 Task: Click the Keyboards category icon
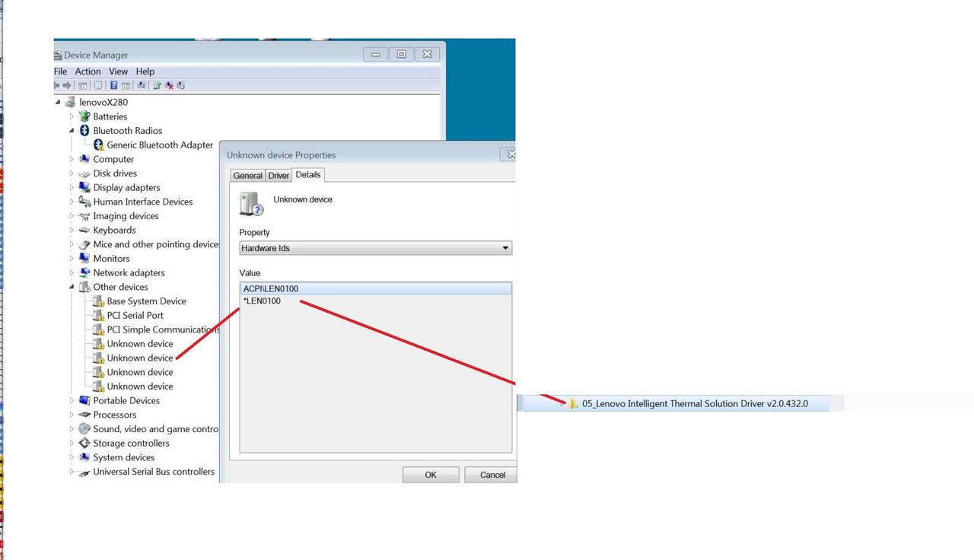pyautogui.click(x=84, y=230)
